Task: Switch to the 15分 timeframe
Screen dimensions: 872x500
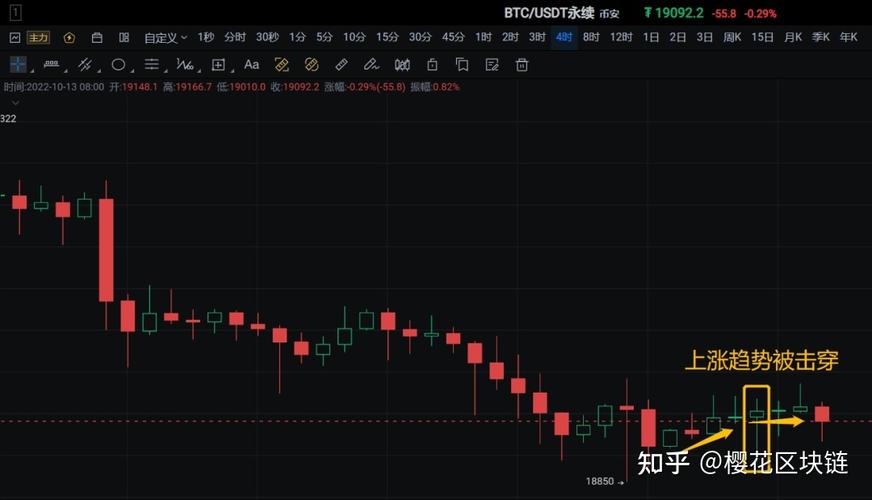Action: [387, 37]
